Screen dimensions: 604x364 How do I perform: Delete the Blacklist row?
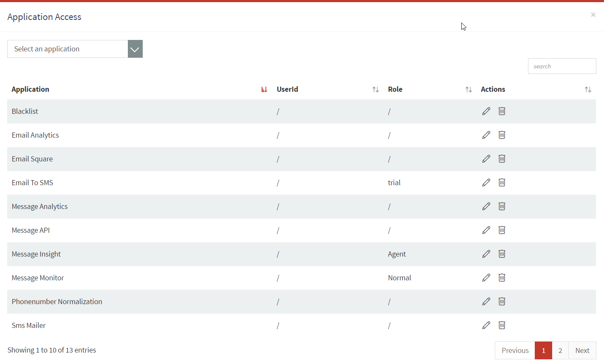(x=502, y=111)
